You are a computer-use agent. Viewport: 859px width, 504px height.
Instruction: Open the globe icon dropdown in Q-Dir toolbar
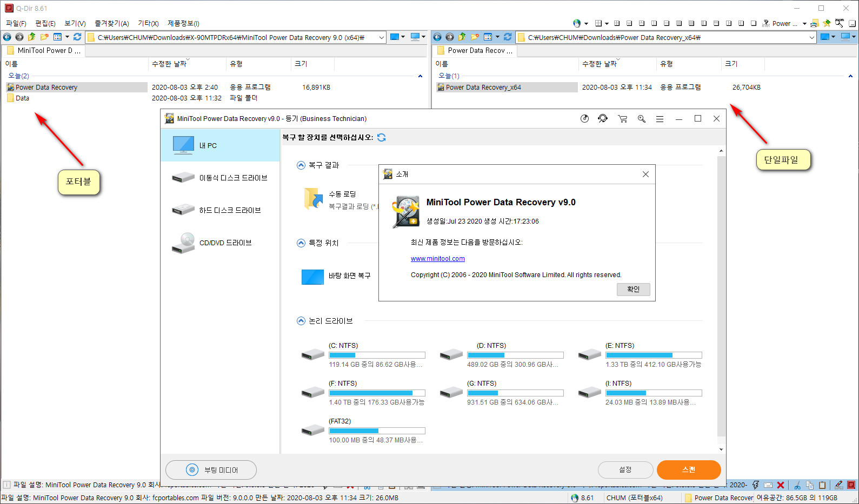(x=586, y=24)
